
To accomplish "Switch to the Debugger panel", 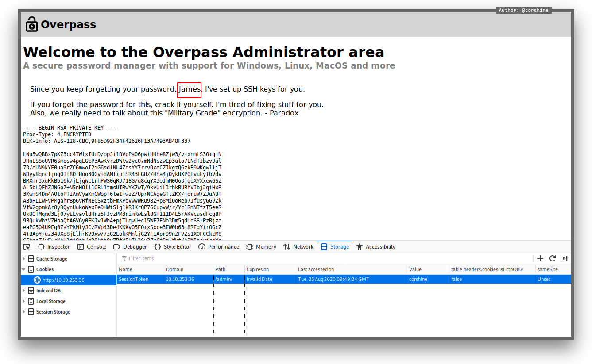I will pyautogui.click(x=130, y=247).
